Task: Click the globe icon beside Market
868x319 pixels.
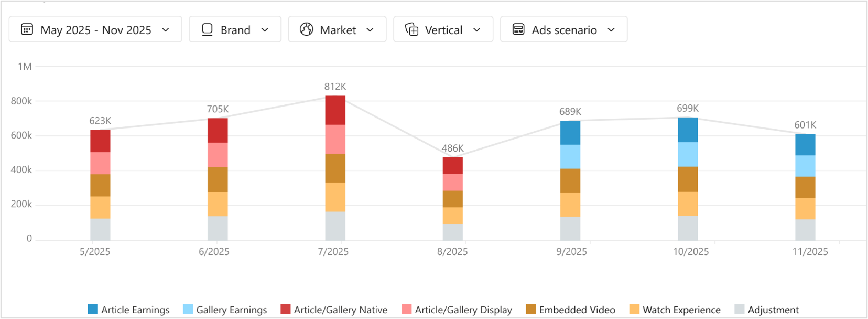Action: point(306,29)
